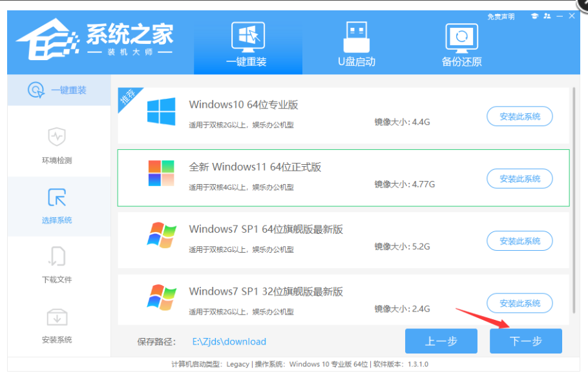The height and width of the screenshot is (380, 588).
Task: Open the save path E:\Zjds\download link
Action: click(229, 341)
